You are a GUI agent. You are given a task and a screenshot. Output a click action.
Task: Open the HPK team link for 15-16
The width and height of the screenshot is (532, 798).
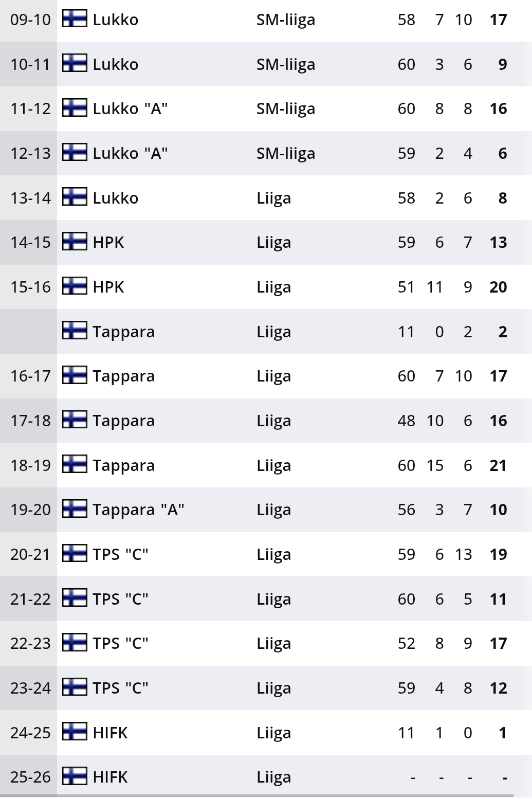tap(108, 287)
